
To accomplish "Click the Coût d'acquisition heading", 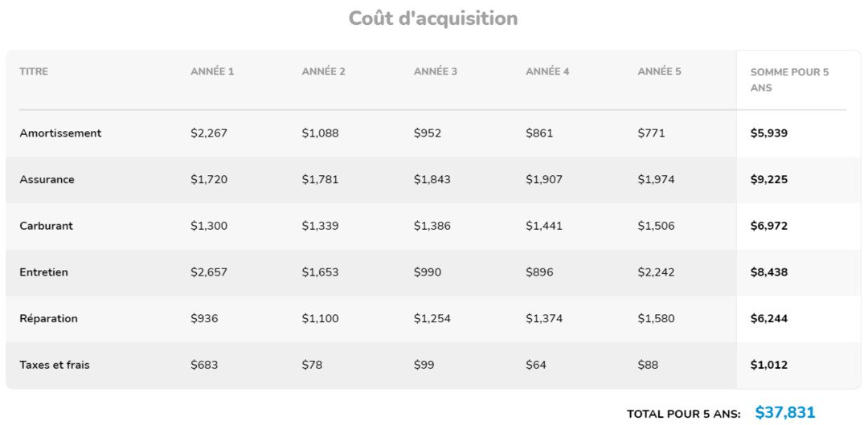I will (433, 18).
